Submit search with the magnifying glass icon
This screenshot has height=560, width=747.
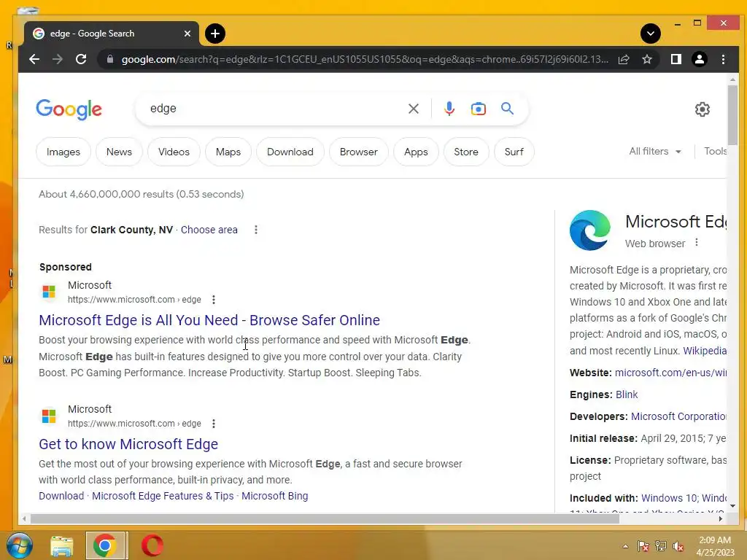508,109
